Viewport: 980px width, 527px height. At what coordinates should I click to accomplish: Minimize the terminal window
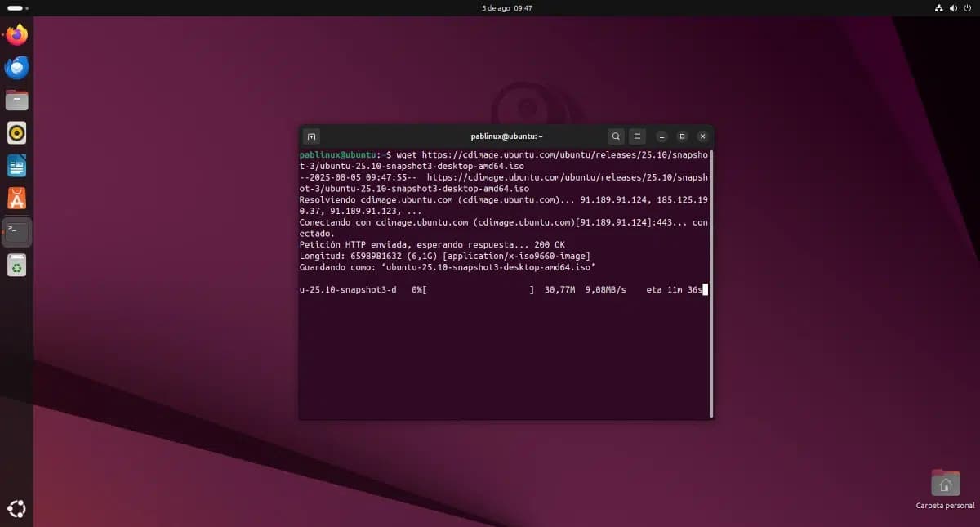[662, 136]
